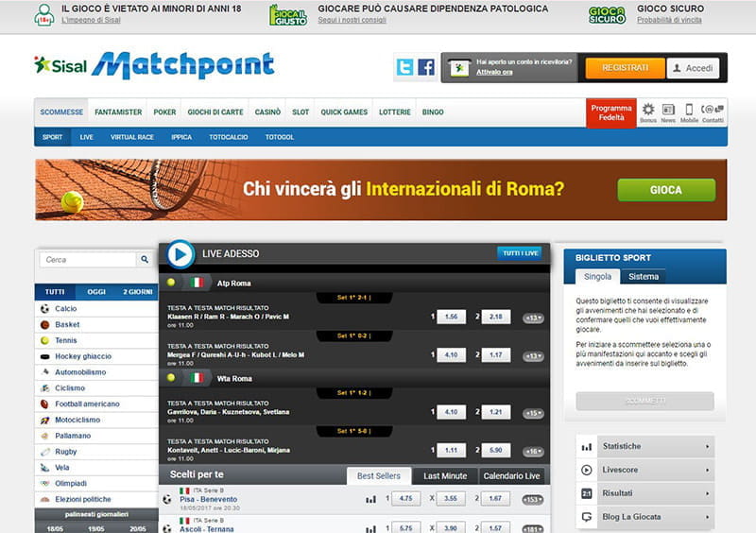The image size is (756, 533).
Task: Click the REGISTRATI button
Action: [625, 68]
